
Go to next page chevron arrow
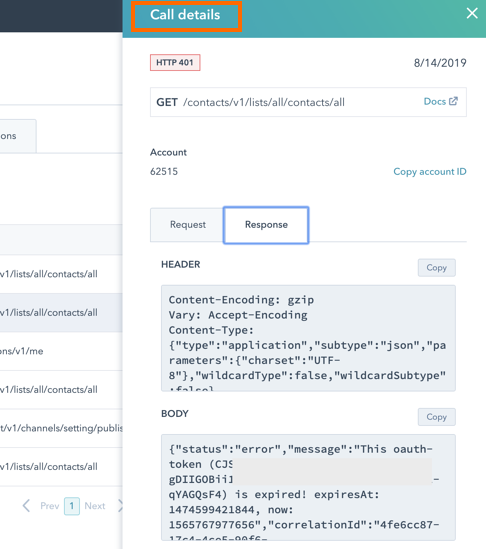click(x=120, y=506)
